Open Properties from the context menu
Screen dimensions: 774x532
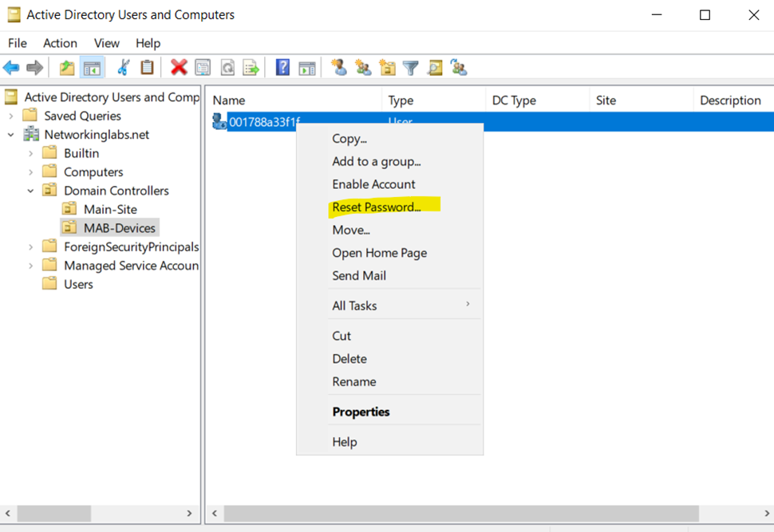tap(389, 412)
